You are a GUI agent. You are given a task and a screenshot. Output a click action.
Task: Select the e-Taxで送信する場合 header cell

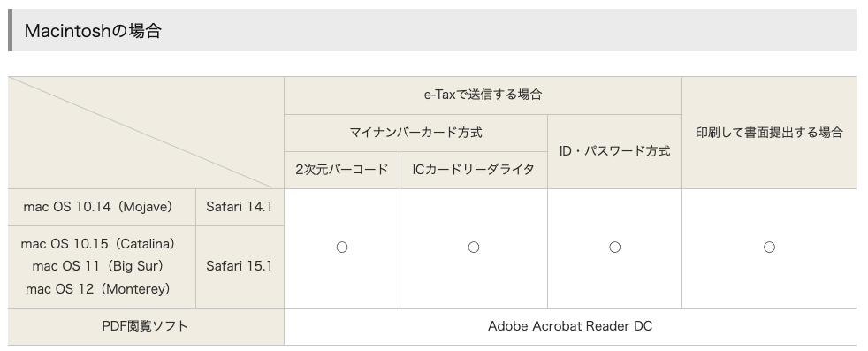tap(483, 95)
